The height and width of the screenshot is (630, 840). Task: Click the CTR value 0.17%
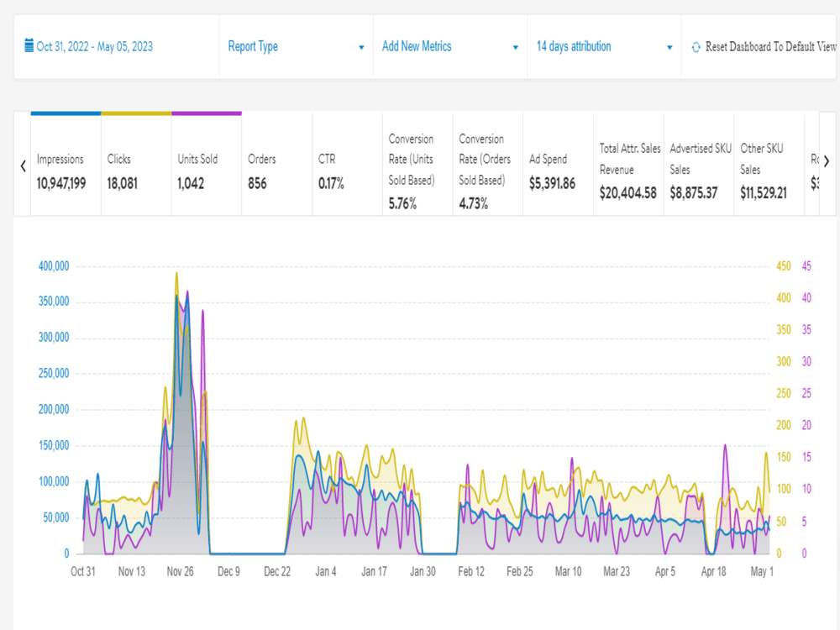pyautogui.click(x=331, y=184)
